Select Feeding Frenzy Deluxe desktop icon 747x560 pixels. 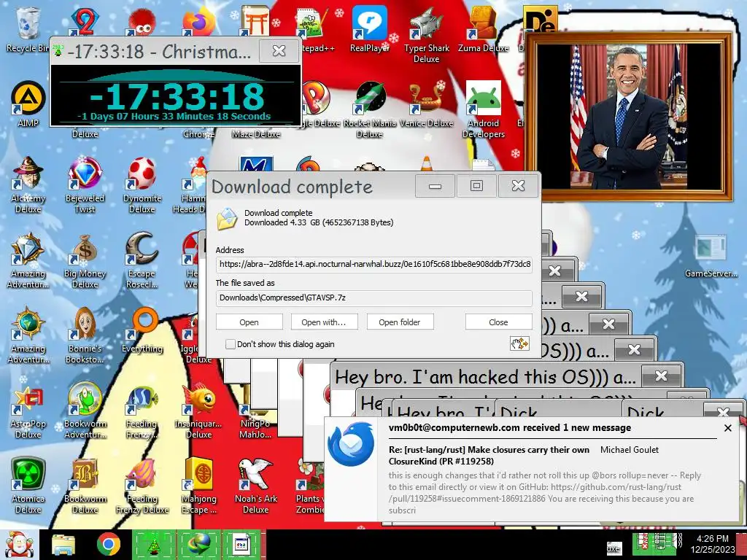click(142, 485)
